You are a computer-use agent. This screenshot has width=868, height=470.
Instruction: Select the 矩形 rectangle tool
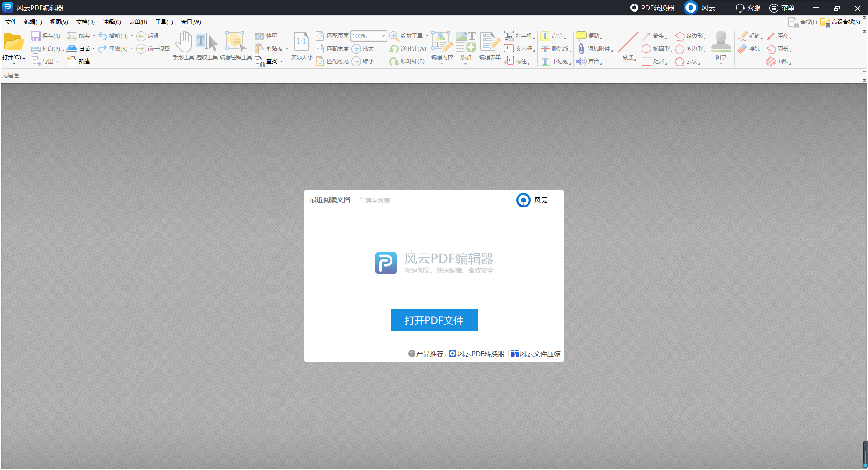(x=655, y=61)
